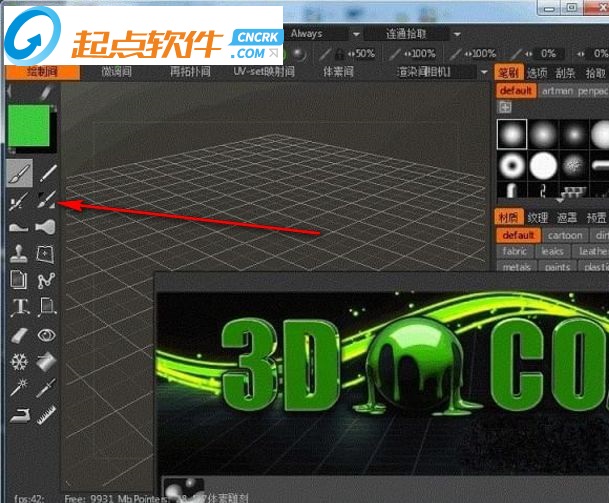Click the pen icon before first 100%
Viewport: 609px width, 503px height.
pyautogui.click(x=395, y=54)
